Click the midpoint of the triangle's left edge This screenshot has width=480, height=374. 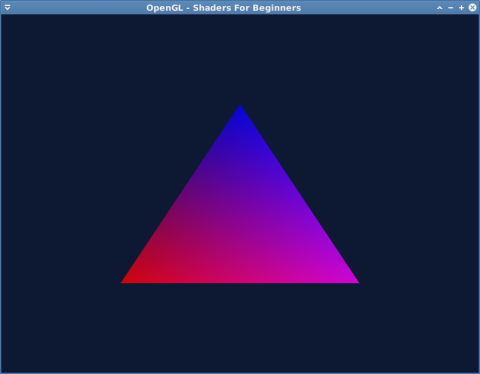pyautogui.click(x=181, y=195)
